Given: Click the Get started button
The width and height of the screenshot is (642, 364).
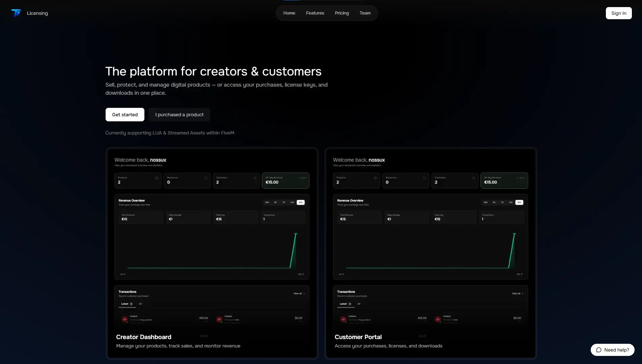Looking at the screenshot, I should [x=124, y=115].
